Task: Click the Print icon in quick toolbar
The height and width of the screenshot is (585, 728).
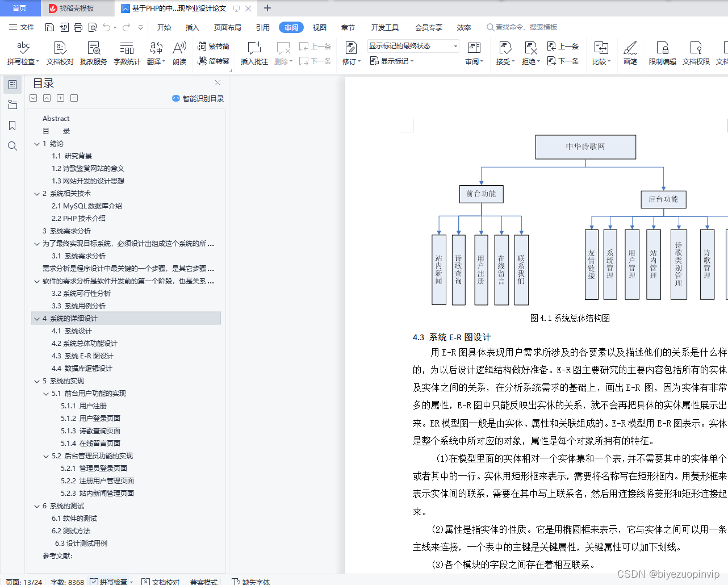Action: 78,27
